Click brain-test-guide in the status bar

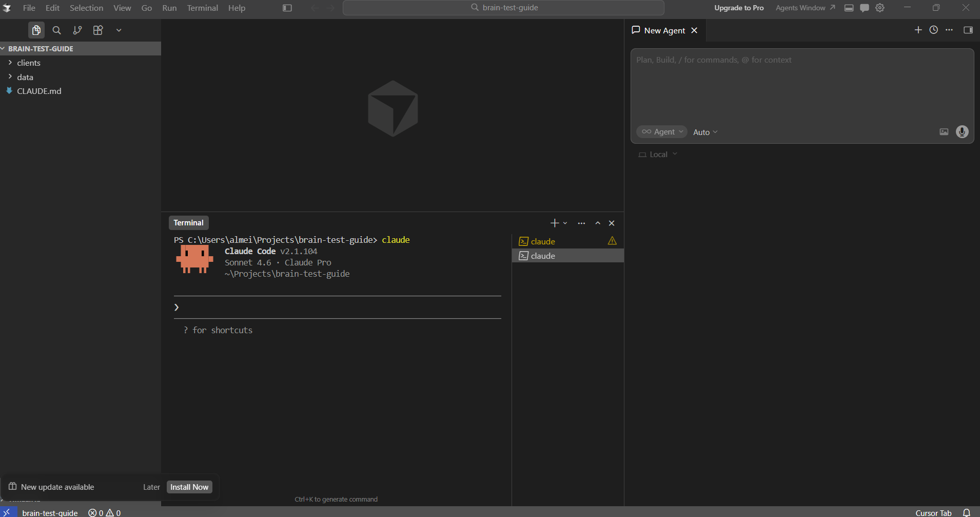pyautogui.click(x=50, y=513)
